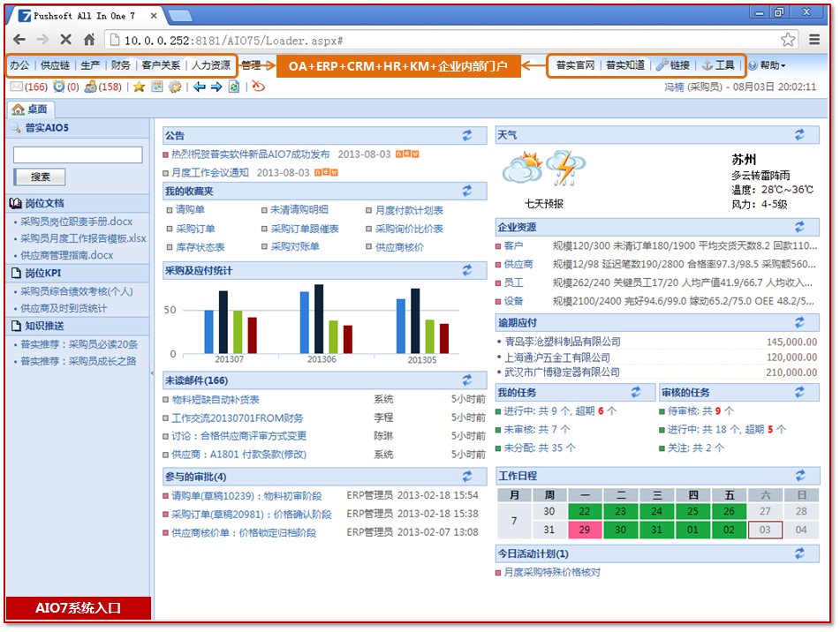This screenshot has width=840, height=632.
Task: Open the contacts people icon (158)
Action: click(90, 87)
